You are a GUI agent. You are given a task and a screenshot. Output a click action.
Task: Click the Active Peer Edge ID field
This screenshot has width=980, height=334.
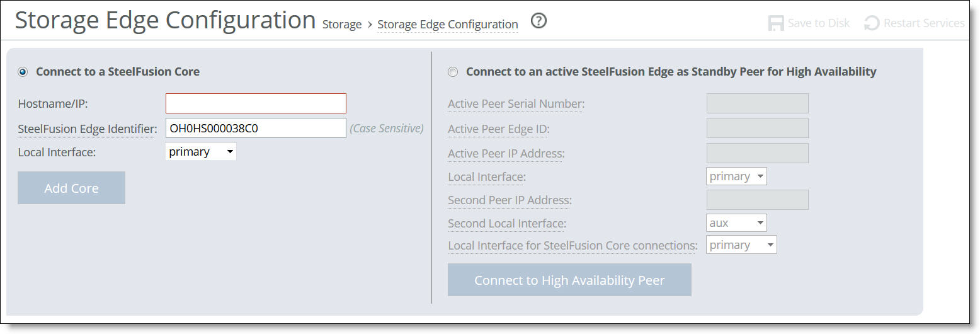click(x=757, y=128)
